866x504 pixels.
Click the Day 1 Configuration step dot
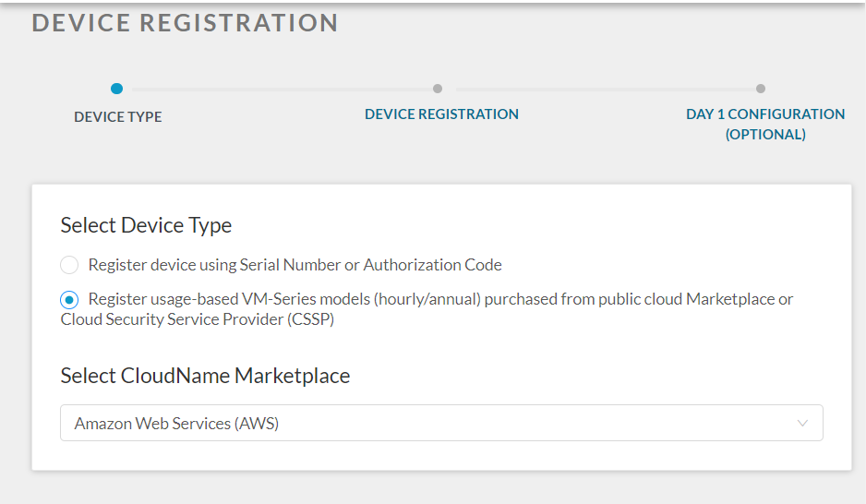(760, 89)
